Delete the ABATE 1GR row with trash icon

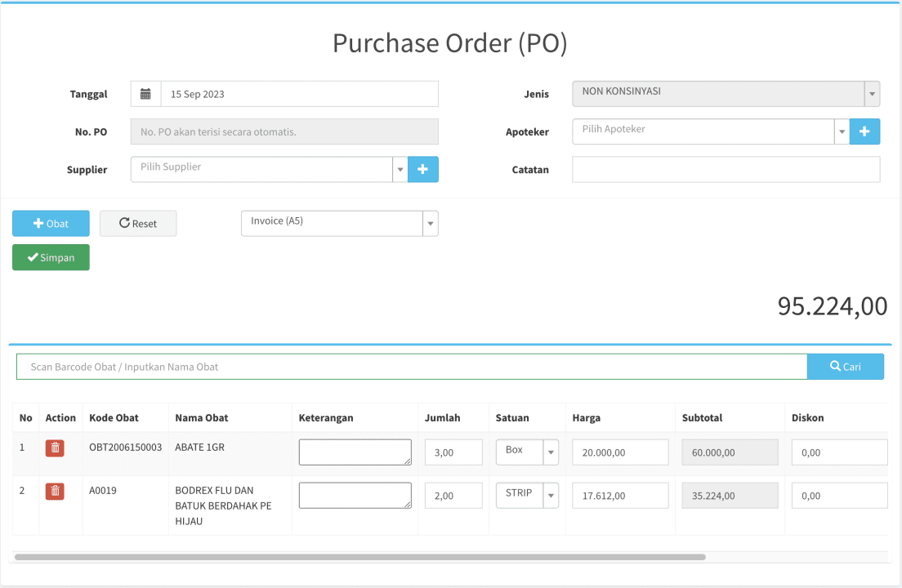click(x=55, y=448)
